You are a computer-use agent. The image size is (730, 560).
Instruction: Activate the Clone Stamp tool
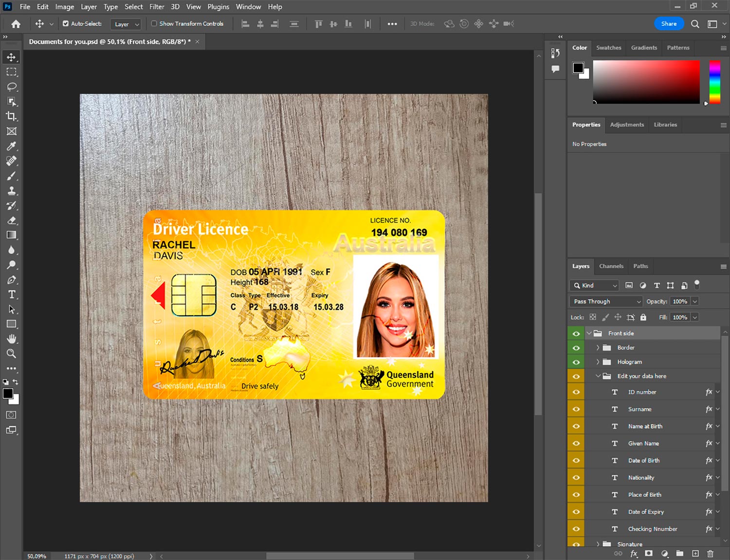point(12,191)
